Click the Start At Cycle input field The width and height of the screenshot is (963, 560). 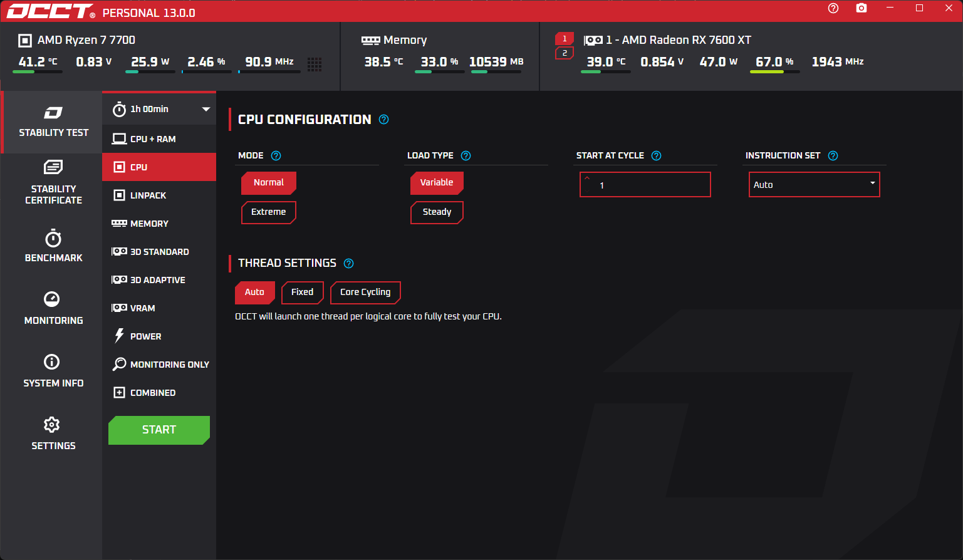(645, 185)
